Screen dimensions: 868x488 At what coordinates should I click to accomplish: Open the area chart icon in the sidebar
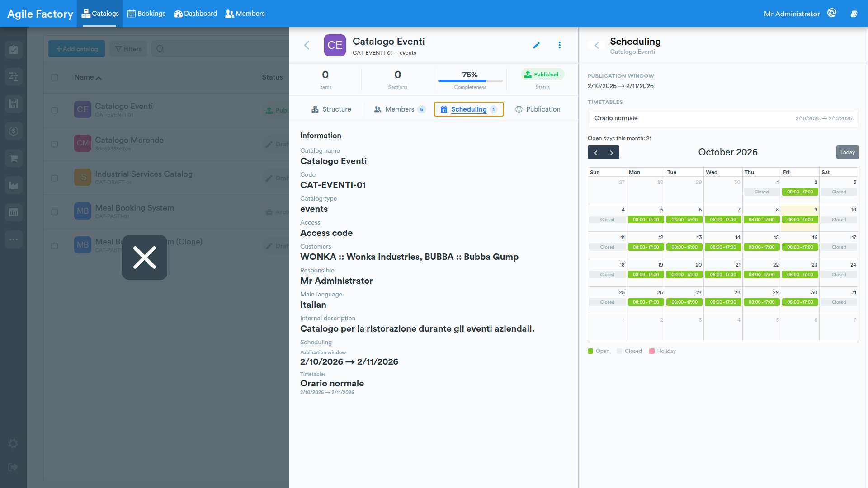point(14,185)
